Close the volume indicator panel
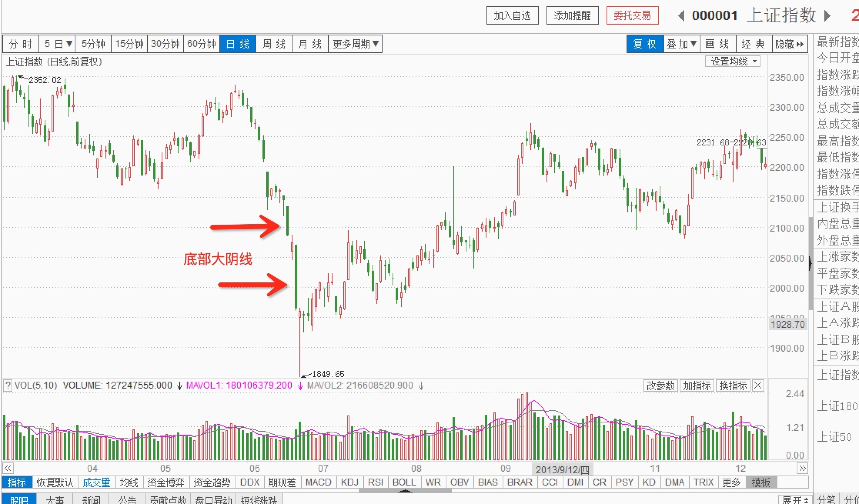859x504 pixels. [x=758, y=385]
